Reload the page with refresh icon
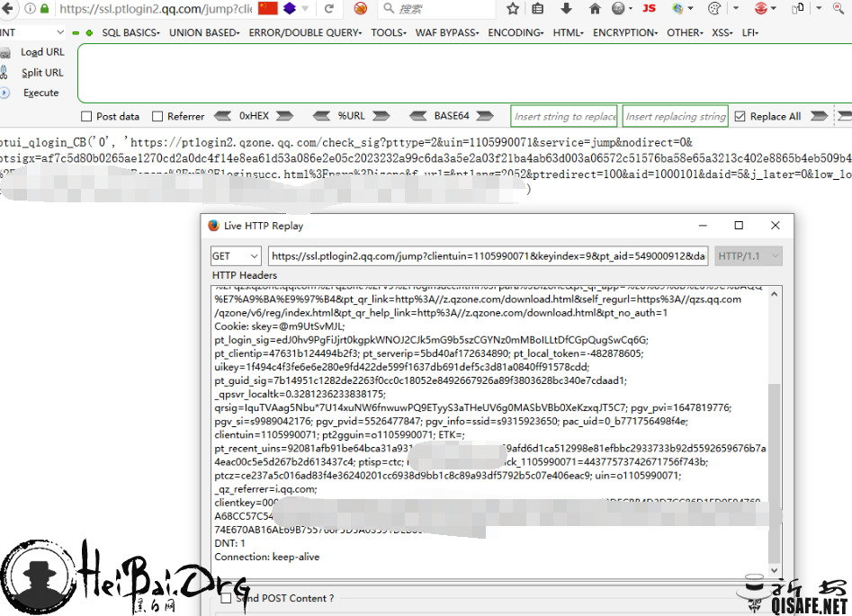852x616 pixels. click(329, 9)
